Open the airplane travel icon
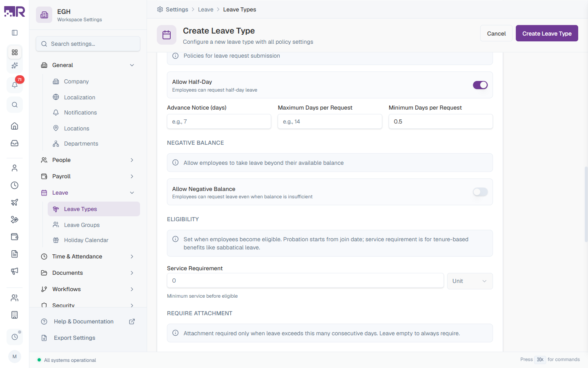 15,202
